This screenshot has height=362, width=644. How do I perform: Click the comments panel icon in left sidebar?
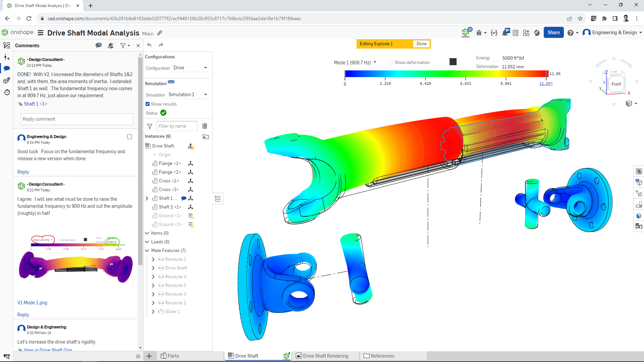click(x=7, y=68)
